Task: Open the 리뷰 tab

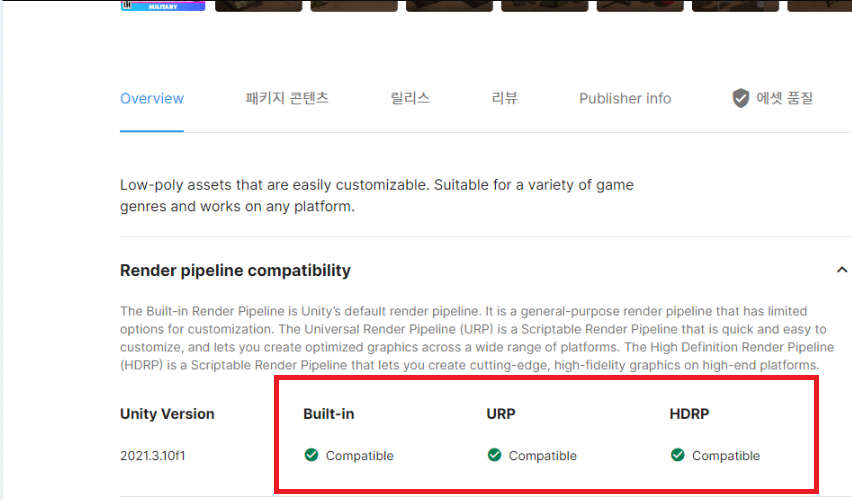Action: point(504,98)
